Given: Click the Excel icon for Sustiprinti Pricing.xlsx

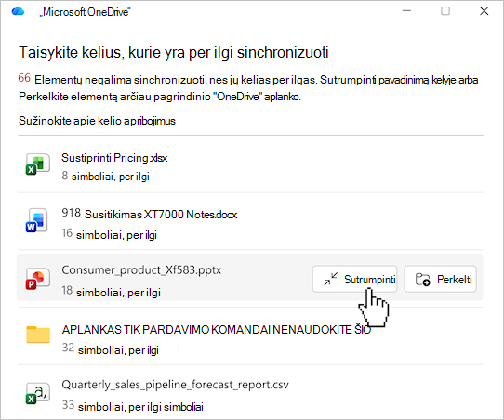Looking at the screenshot, I should coord(37,164).
